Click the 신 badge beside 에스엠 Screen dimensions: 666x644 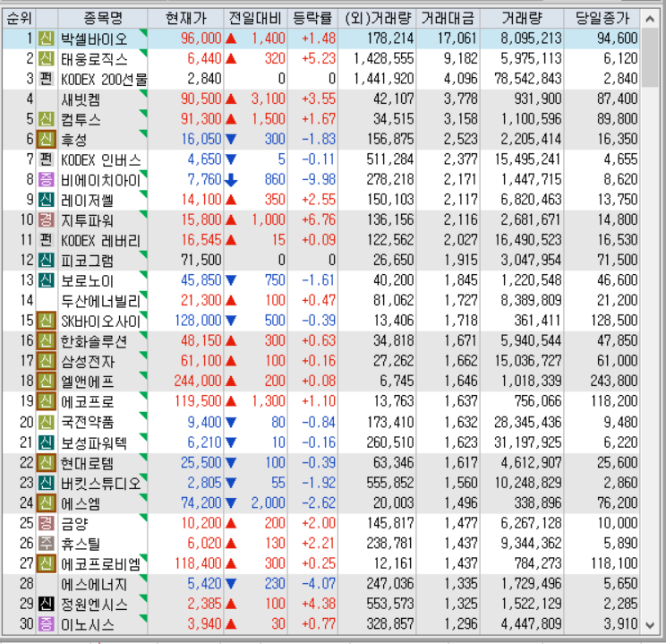pos(47,503)
